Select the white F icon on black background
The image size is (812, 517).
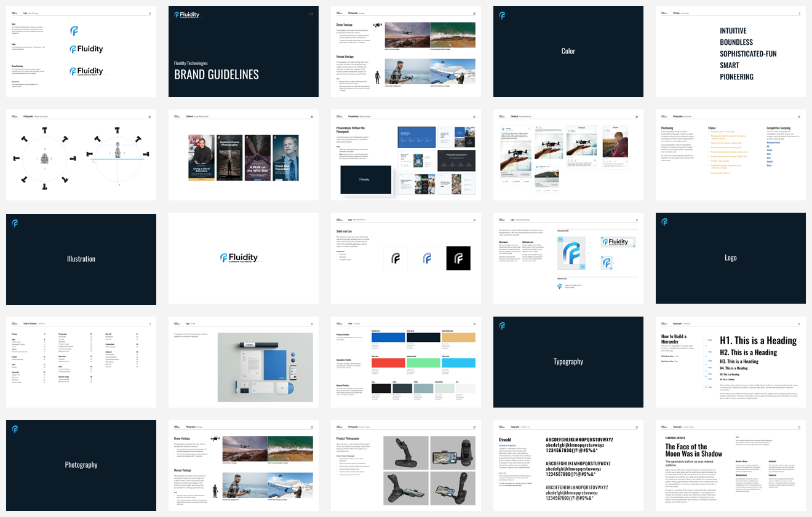coord(458,259)
